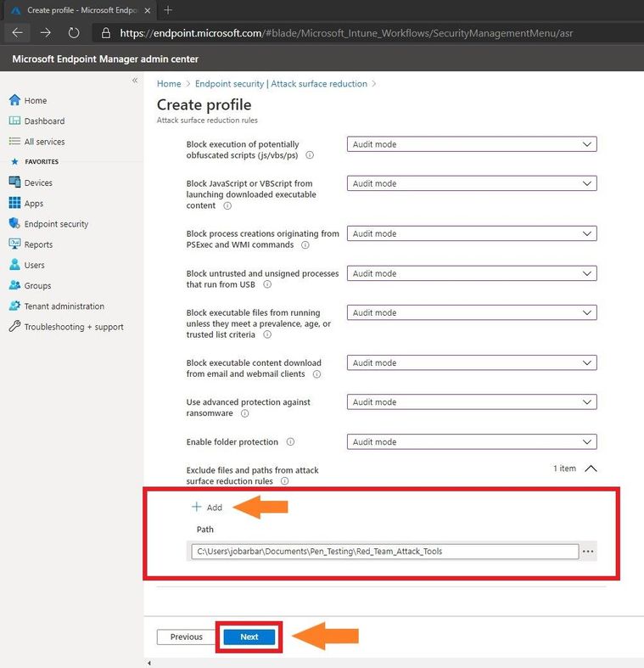Click the Reports monitor icon
Image resolution: width=644 pixels, height=668 pixels.
(14, 244)
